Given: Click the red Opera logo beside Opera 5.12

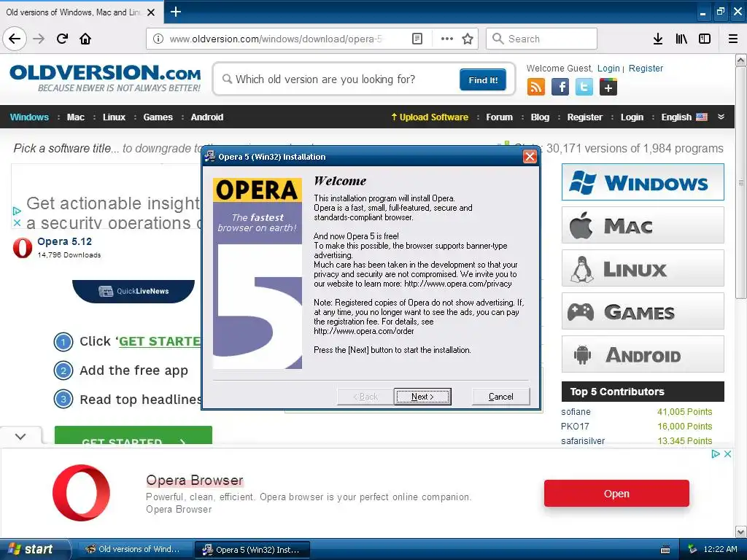Looking at the screenshot, I should [23, 248].
